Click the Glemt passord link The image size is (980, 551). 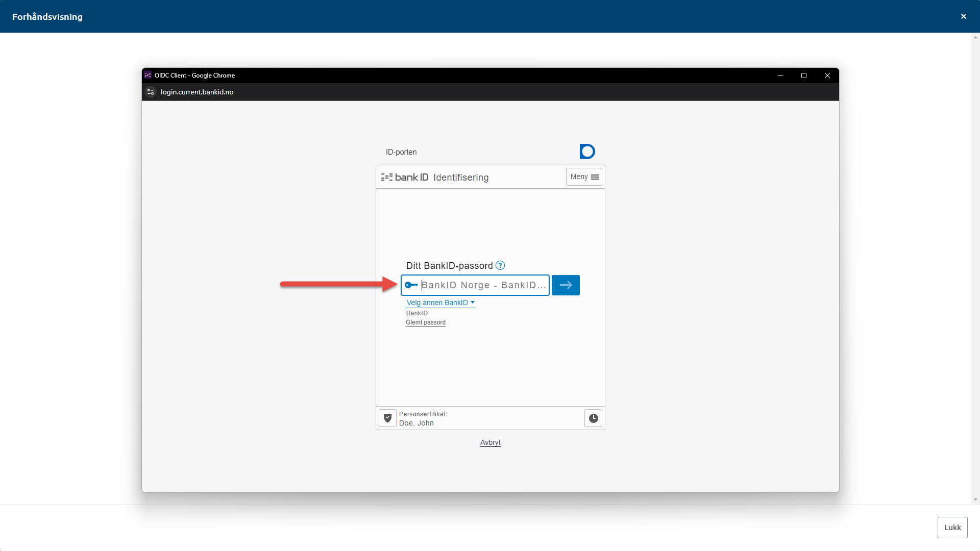[426, 322]
